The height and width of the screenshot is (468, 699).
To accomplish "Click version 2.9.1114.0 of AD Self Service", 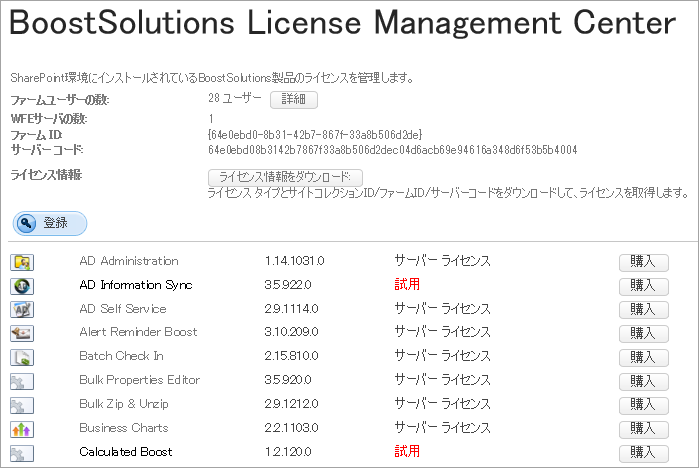I will pyautogui.click(x=292, y=308).
